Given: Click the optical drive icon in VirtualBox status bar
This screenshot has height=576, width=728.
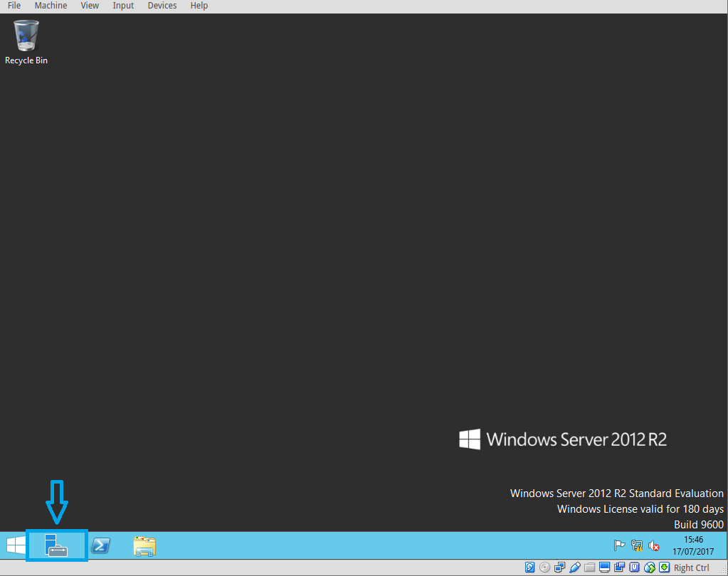Looking at the screenshot, I should pos(545,567).
